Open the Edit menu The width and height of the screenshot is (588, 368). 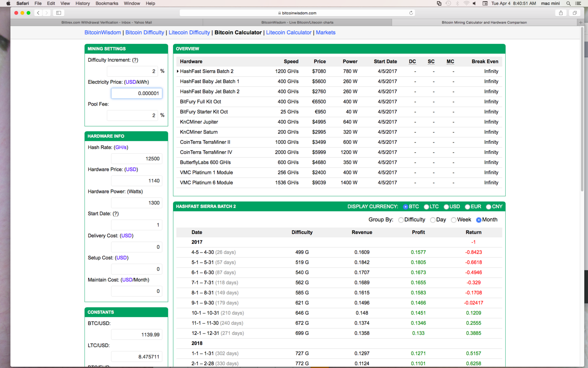tap(51, 3)
